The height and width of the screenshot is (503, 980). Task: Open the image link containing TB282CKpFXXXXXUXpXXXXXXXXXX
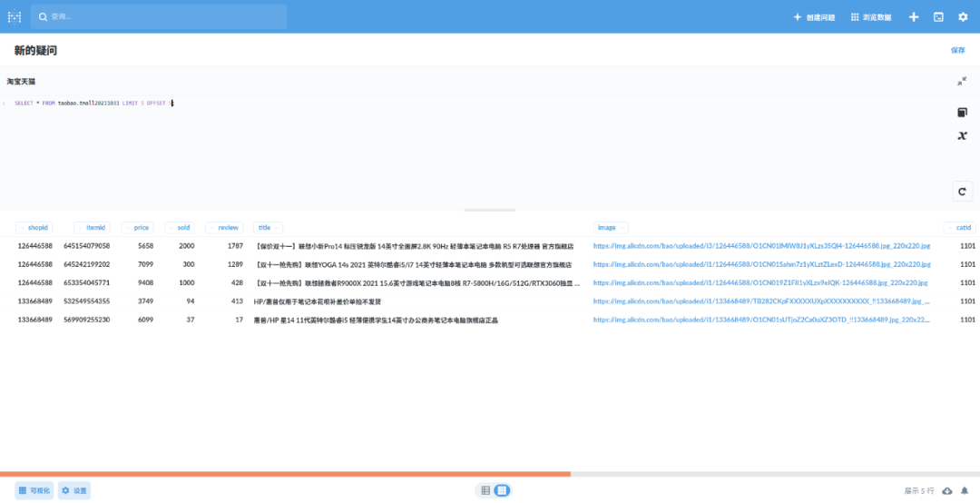tap(761, 301)
